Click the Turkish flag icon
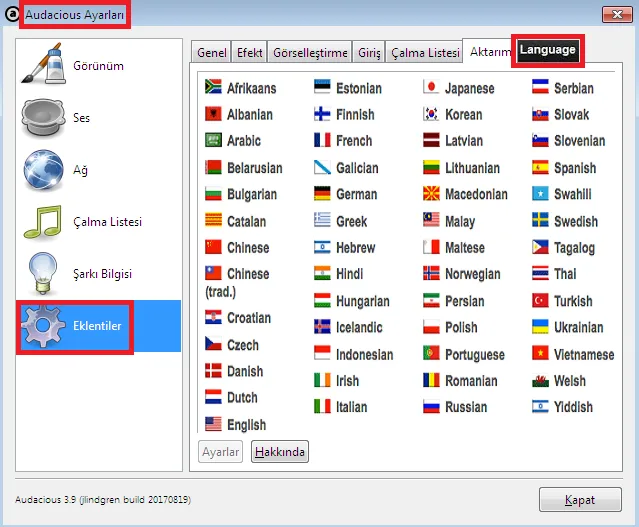 (540, 300)
